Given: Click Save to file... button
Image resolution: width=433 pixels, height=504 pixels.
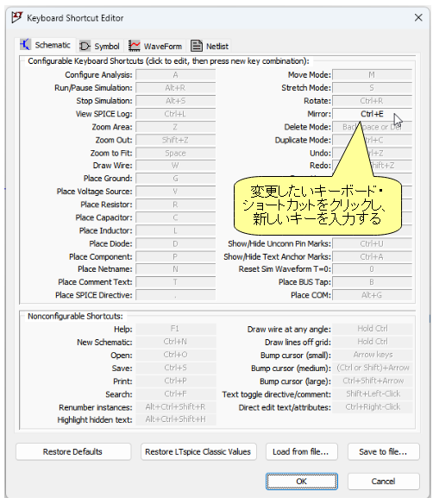Looking at the screenshot, I should coord(383,451).
